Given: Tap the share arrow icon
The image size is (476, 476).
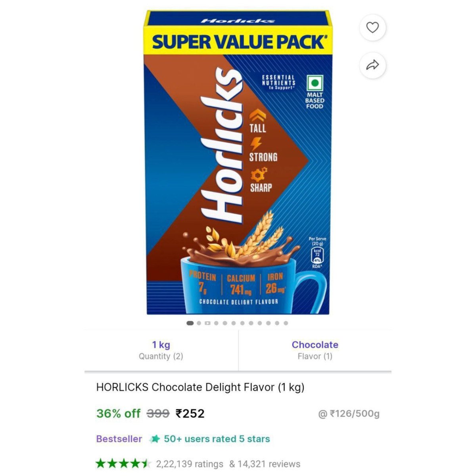Looking at the screenshot, I should (372, 65).
